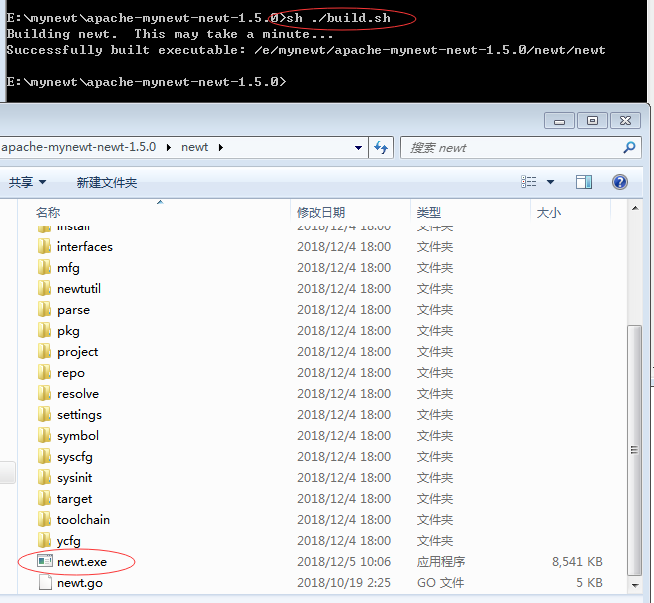Click the 5 KB size value
654x603 pixels.
(x=589, y=583)
